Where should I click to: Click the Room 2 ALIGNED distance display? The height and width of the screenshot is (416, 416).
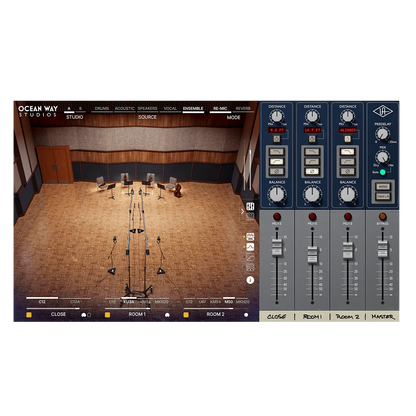pos(348,130)
